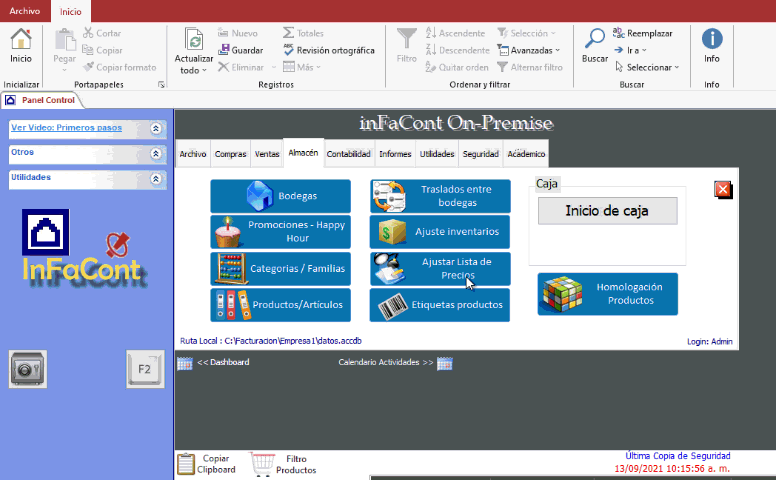Click Reemplazar icon in Buscar group

click(619, 33)
